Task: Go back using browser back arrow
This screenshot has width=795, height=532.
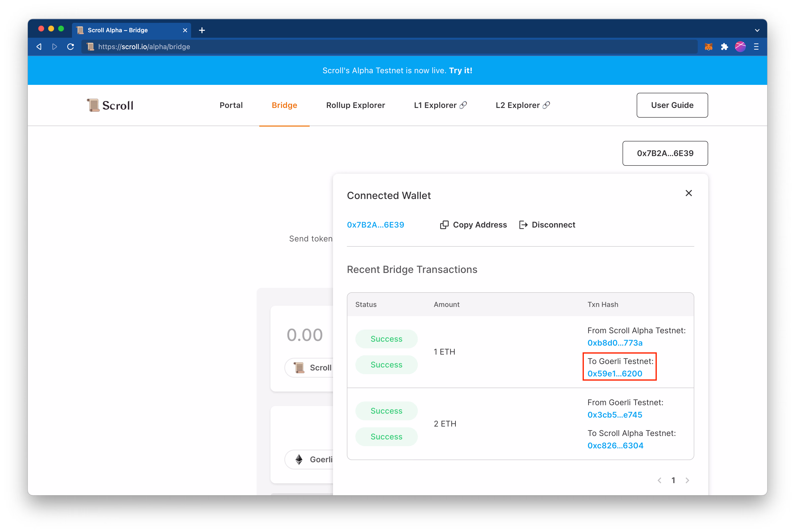Action: point(39,47)
